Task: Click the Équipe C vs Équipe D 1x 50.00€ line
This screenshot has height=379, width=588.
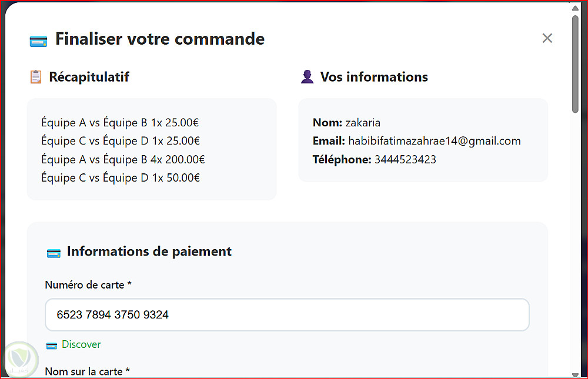Action: [x=121, y=177]
